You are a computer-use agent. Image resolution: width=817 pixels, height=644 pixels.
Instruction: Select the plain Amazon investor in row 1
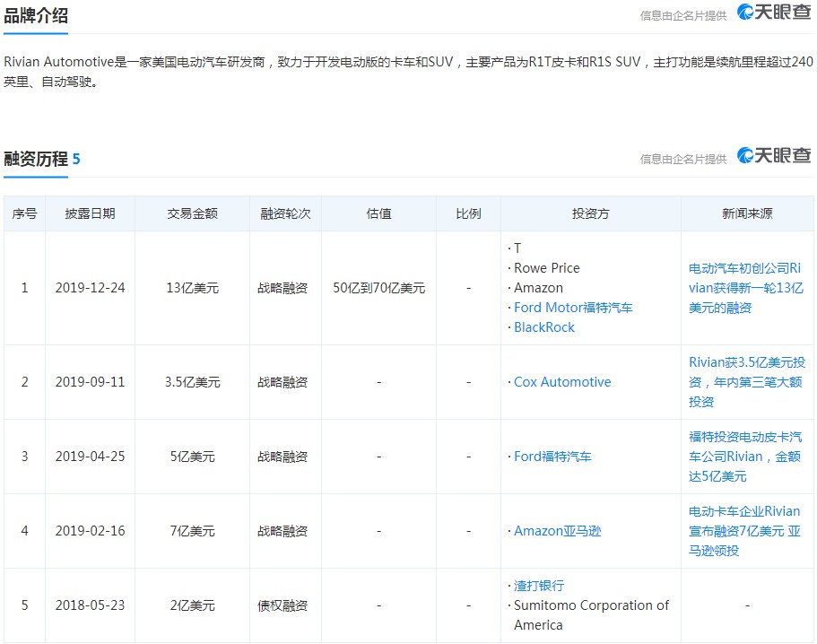538,288
